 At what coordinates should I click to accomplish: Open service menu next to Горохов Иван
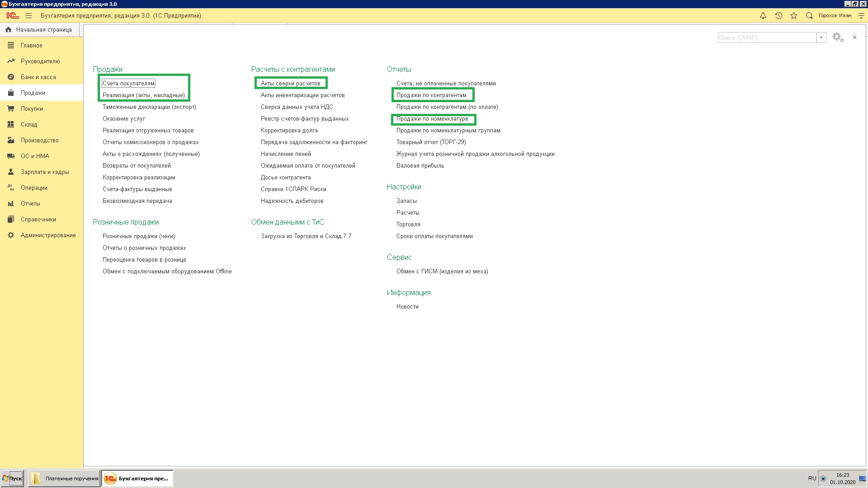(861, 15)
